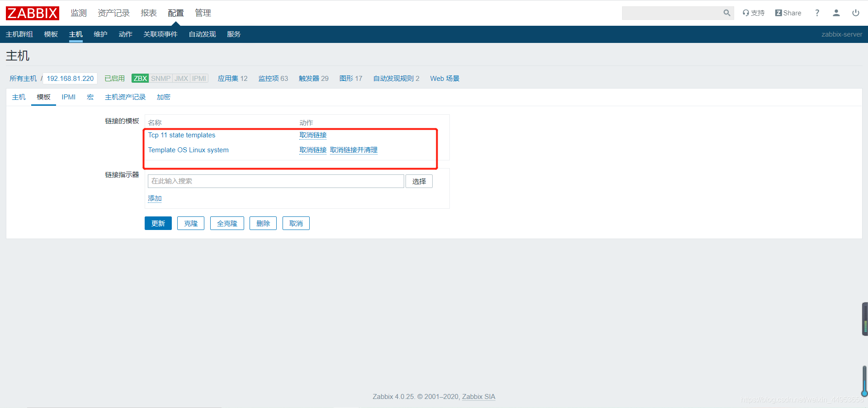Go to 关联项事件 submenu
868x408 pixels.
tap(160, 34)
